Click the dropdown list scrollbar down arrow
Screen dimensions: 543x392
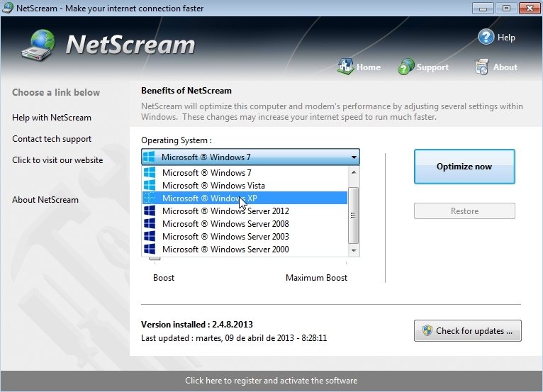[x=354, y=250]
